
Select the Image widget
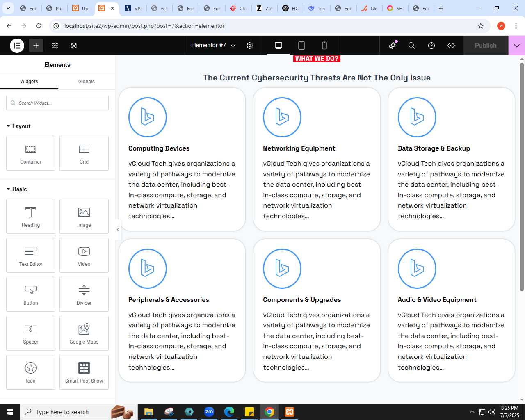pos(84,217)
